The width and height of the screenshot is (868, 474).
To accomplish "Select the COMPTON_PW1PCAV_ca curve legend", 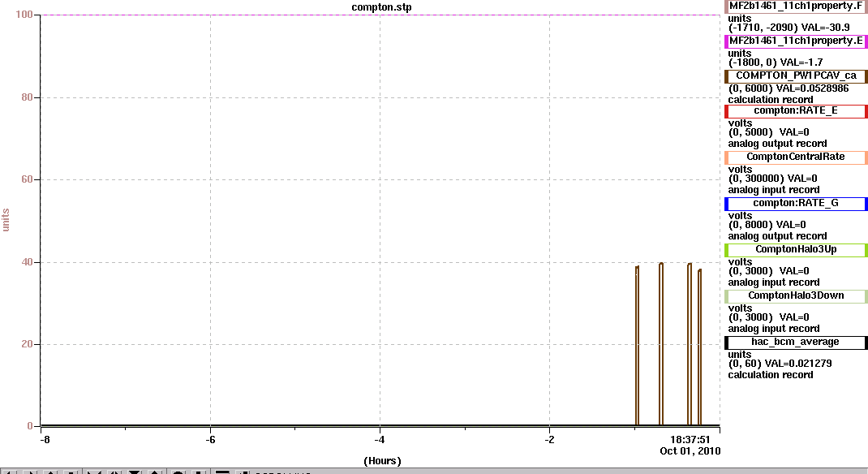I will pyautogui.click(x=796, y=75).
